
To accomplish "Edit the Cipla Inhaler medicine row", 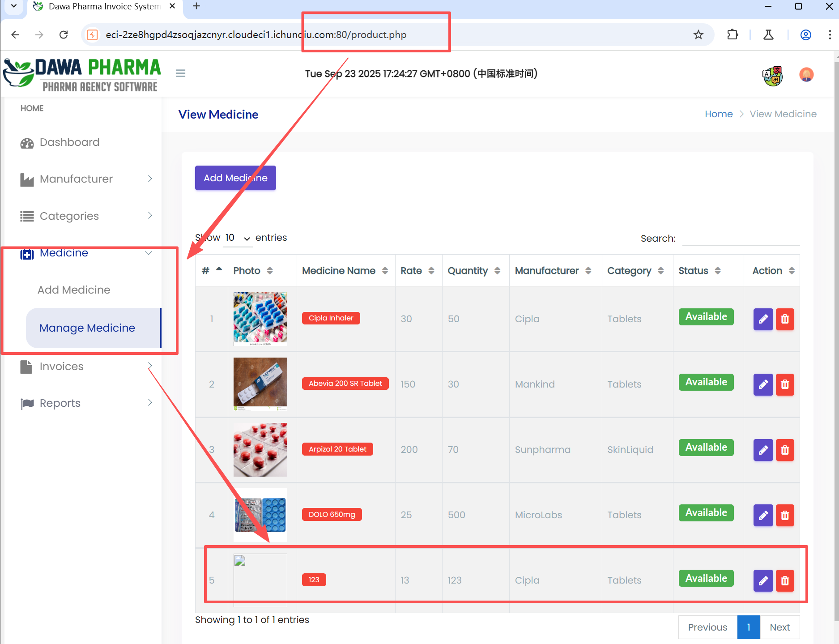I will pos(763,319).
